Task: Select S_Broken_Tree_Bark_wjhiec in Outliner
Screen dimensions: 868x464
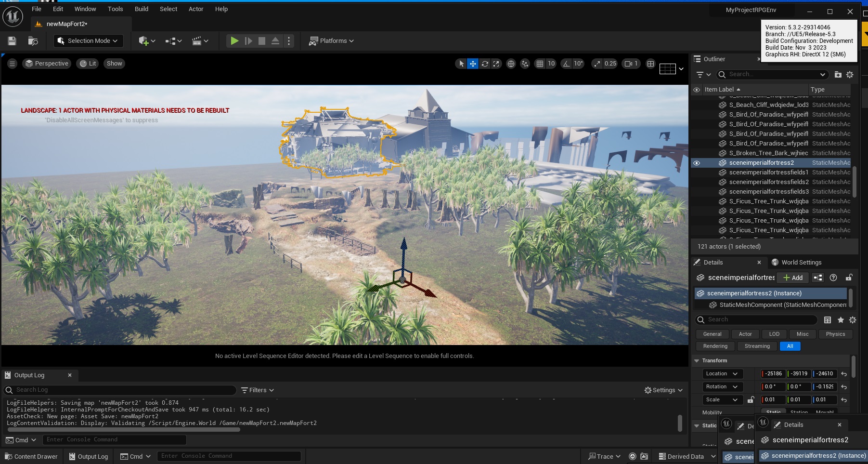Action: click(x=768, y=153)
